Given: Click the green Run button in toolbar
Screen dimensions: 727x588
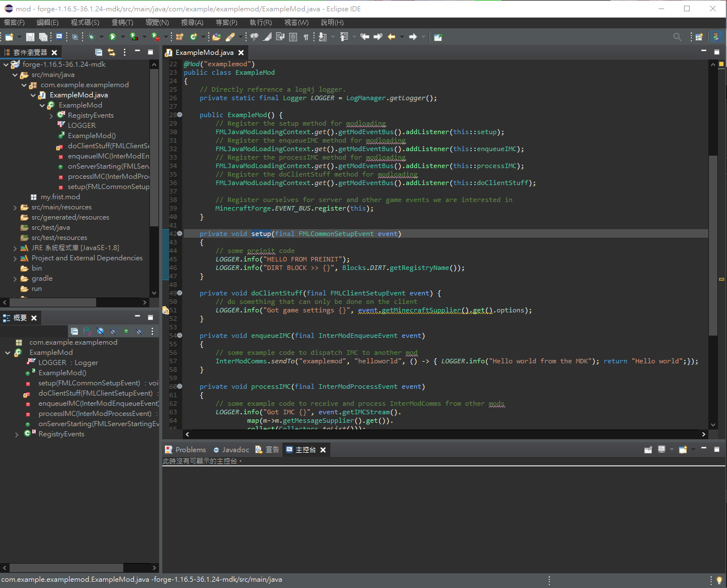Looking at the screenshot, I should click(x=113, y=37).
